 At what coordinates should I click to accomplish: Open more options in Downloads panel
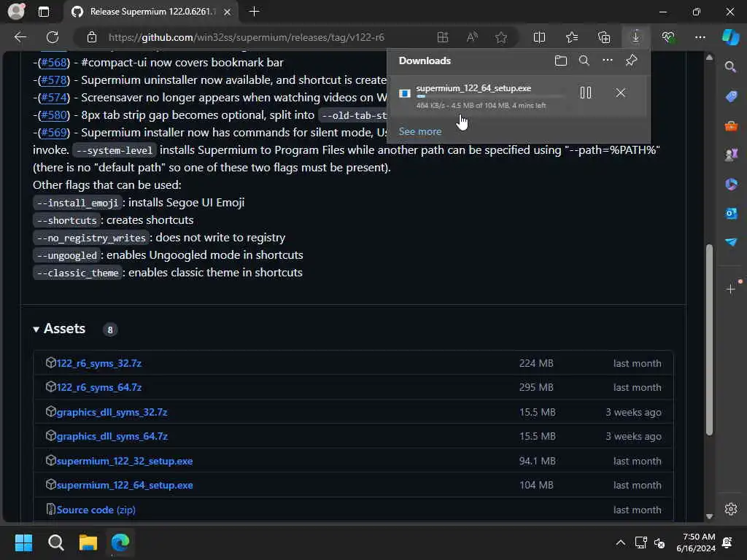pyautogui.click(x=608, y=61)
